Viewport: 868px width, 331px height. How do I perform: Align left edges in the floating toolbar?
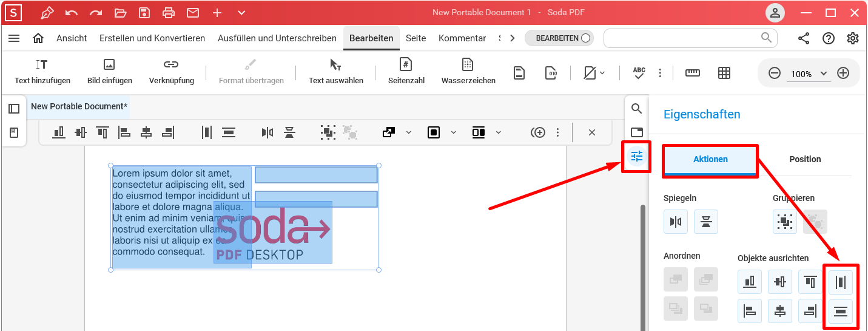tap(124, 132)
